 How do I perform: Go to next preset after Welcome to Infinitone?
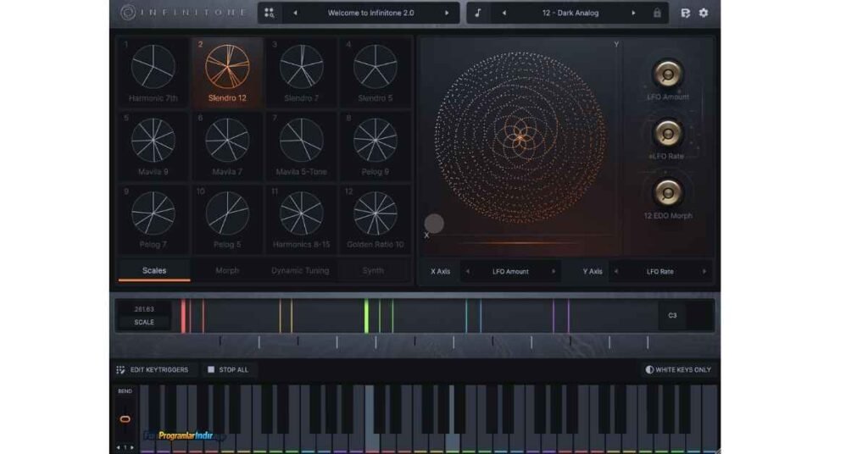click(447, 13)
